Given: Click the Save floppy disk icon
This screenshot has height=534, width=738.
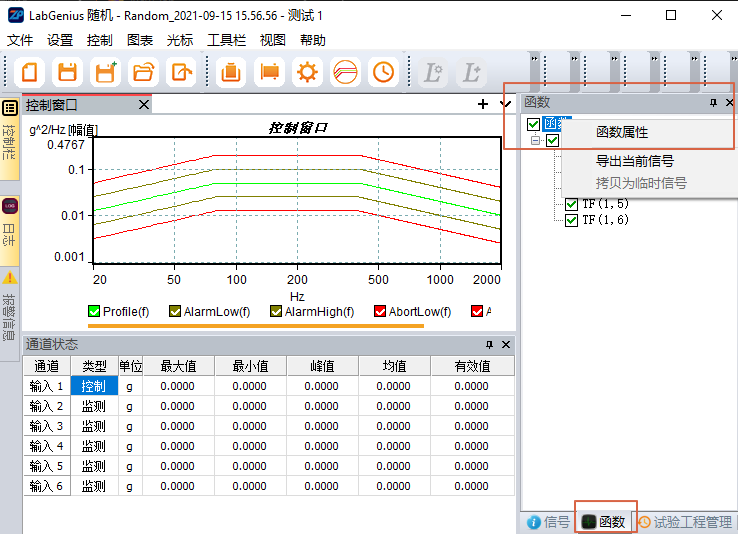Looking at the screenshot, I should (67, 72).
